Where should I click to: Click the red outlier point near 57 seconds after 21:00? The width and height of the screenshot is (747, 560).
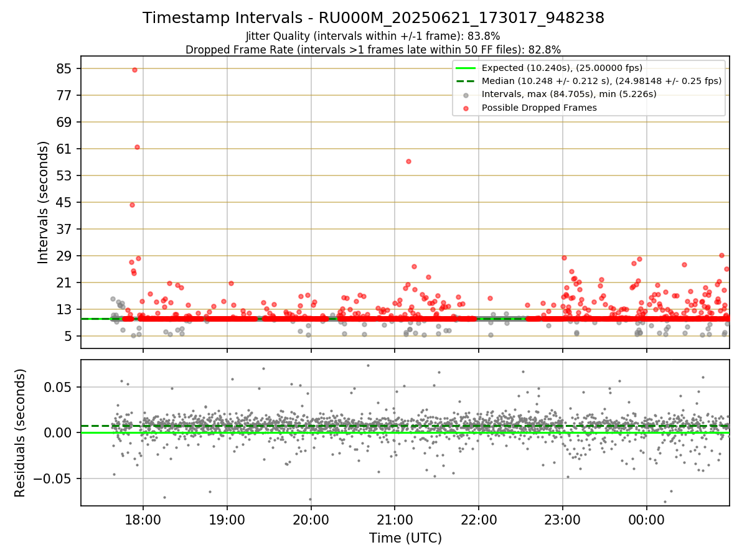tap(408, 161)
